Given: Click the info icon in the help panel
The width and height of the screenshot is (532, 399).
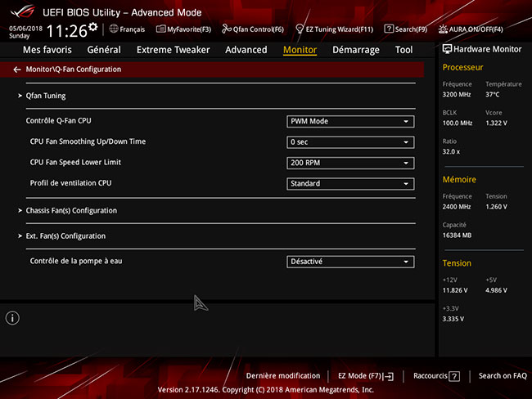Looking at the screenshot, I should click(x=12, y=318).
